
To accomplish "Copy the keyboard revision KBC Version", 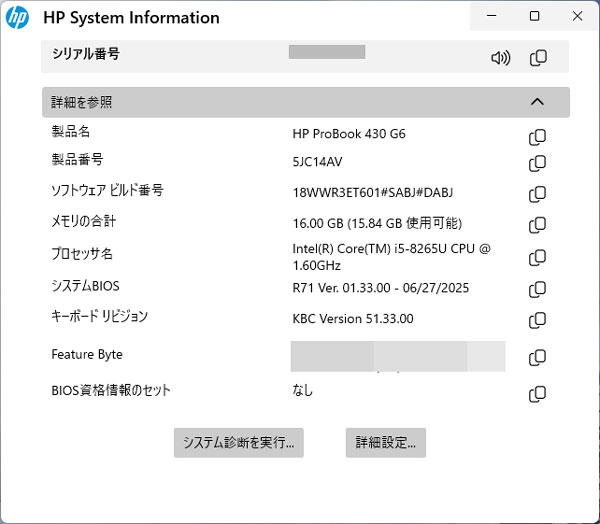I will point(537,320).
